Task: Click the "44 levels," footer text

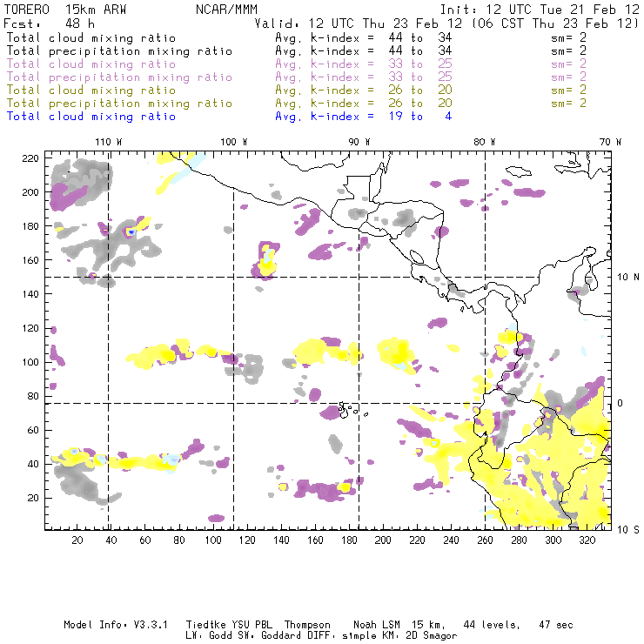Action: coord(492,625)
